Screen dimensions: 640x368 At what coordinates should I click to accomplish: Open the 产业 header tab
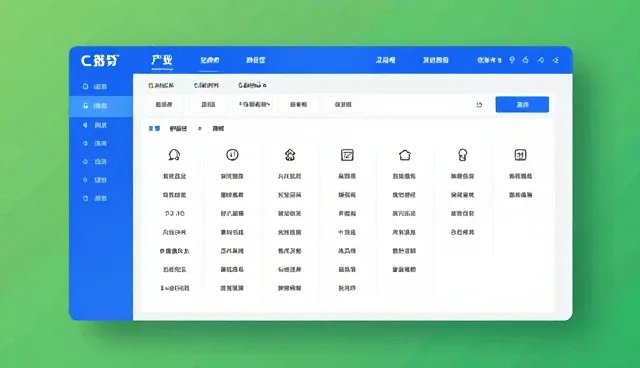162,60
